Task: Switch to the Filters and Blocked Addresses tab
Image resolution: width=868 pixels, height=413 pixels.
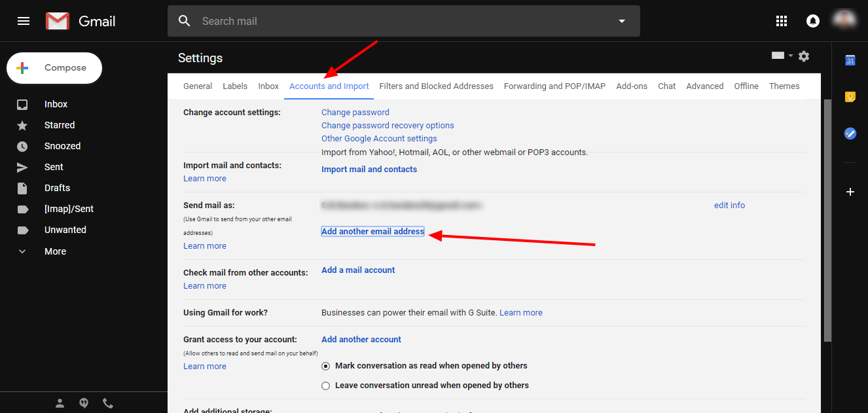Action: click(x=436, y=86)
